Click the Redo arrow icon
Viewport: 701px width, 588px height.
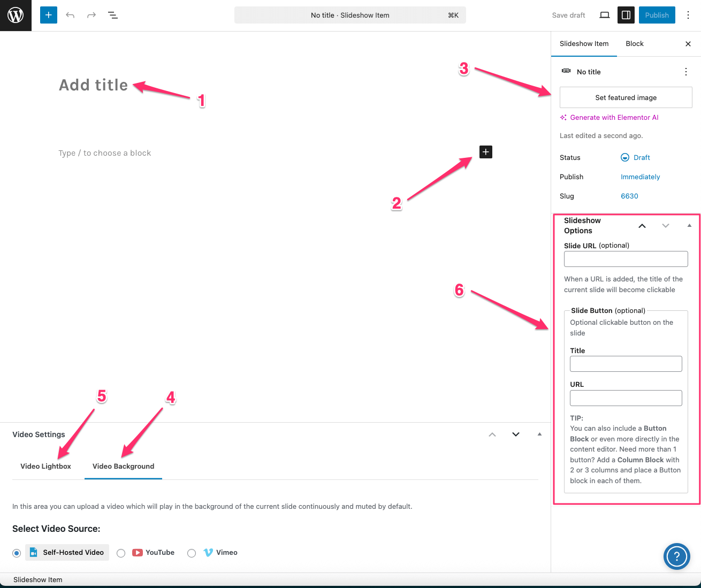coord(92,15)
